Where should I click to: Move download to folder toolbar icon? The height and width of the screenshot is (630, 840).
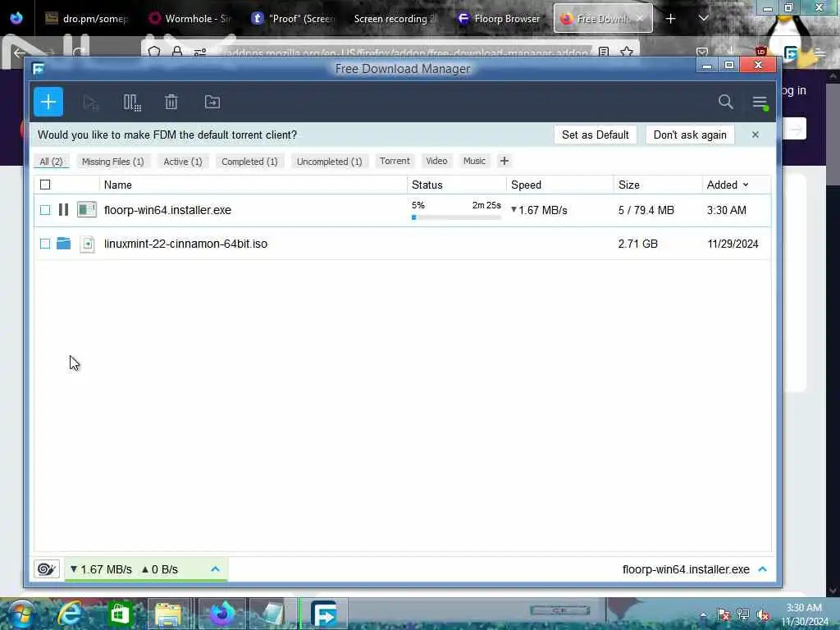(x=212, y=102)
